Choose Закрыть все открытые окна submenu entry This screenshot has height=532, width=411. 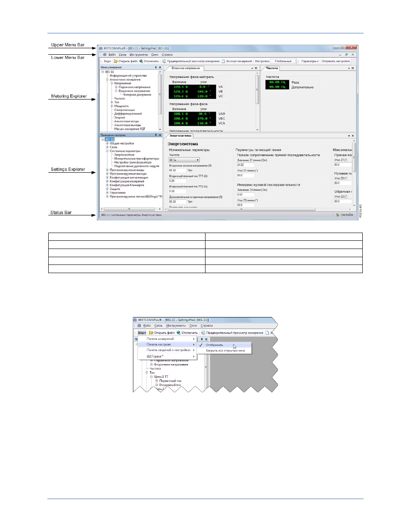[x=225, y=351]
